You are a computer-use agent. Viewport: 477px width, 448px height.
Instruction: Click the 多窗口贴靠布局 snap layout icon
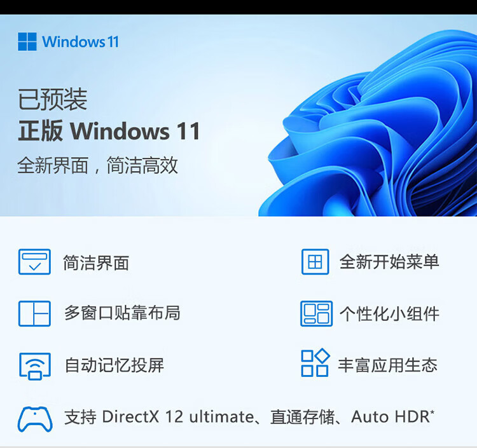coord(34,314)
